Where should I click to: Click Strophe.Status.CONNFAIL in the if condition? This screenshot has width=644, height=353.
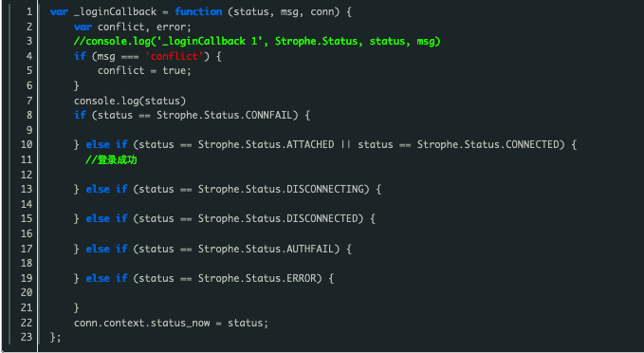227,115
